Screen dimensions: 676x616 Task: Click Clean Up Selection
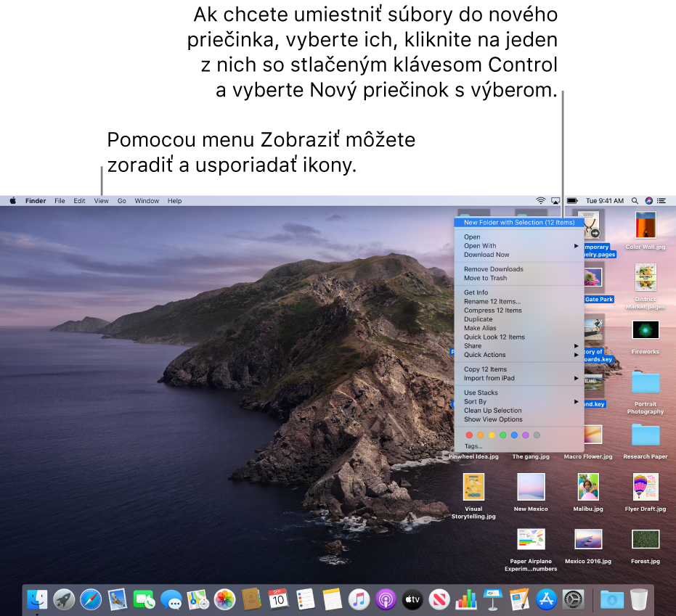(519, 411)
